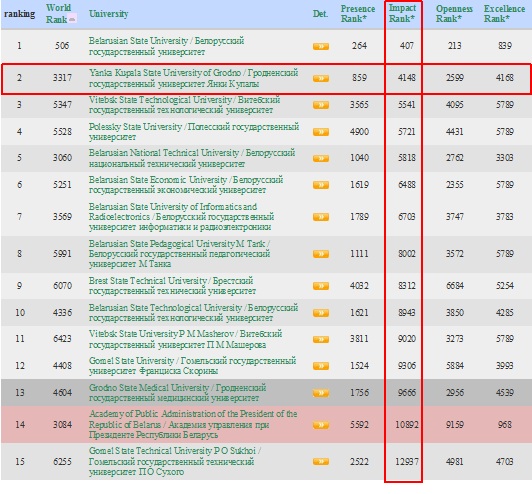Image resolution: width=532 pixels, height=494 pixels.
Task: Open Belarusian National Technical University link
Action: click(x=192, y=158)
